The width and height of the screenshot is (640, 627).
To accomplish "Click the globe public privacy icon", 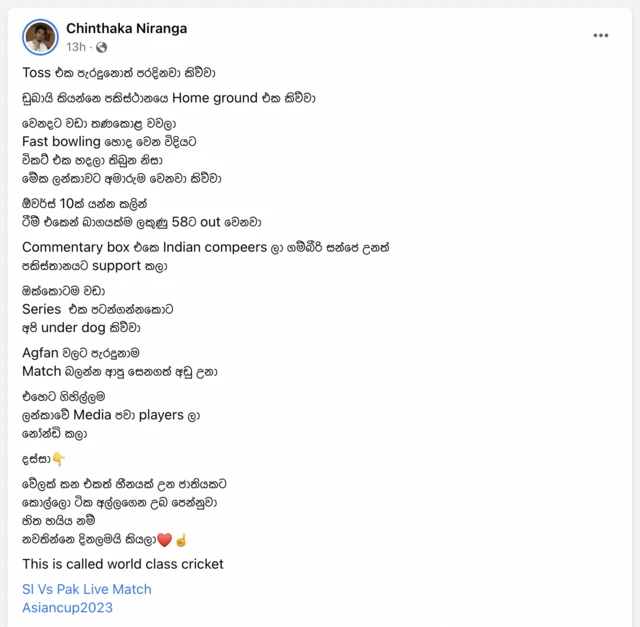I will pos(101,47).
